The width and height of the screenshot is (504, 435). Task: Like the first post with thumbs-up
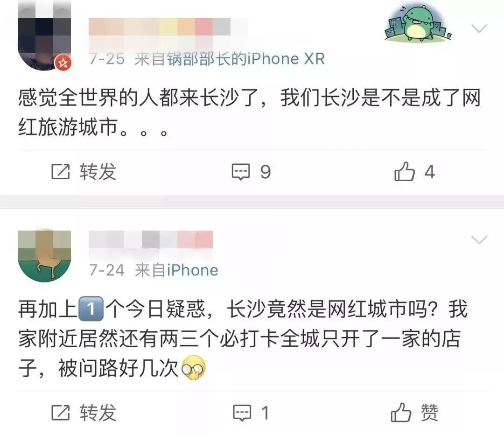click(404, 171)
